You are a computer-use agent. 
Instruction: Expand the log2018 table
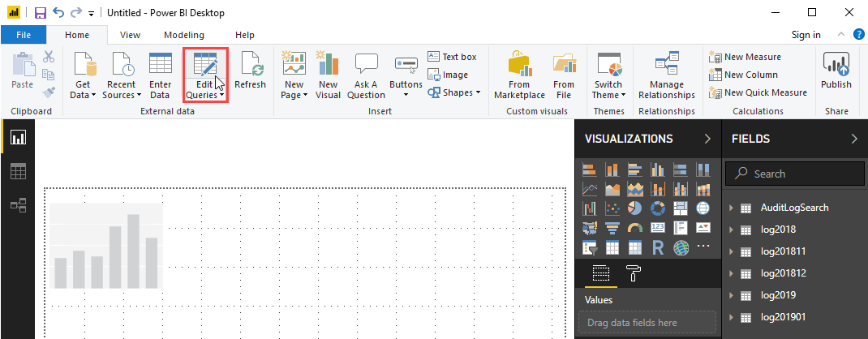[x=731, y=230]
